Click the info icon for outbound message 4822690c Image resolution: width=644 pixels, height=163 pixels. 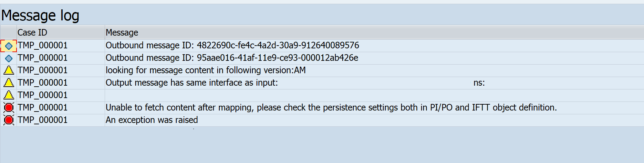9,46
